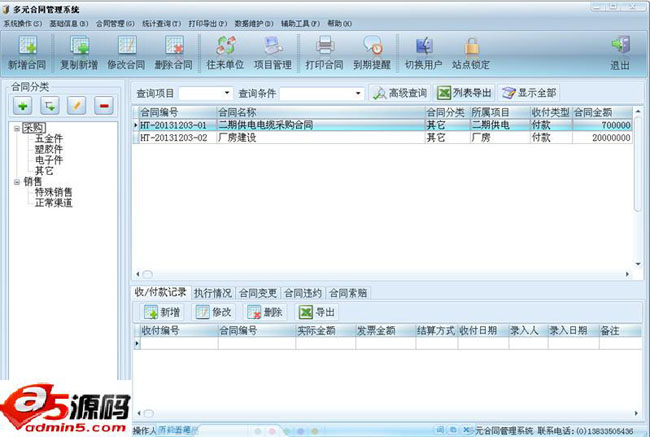650x437 pixels.
Task: Open the 辅助工具 menu
Action: pos(300,24)
